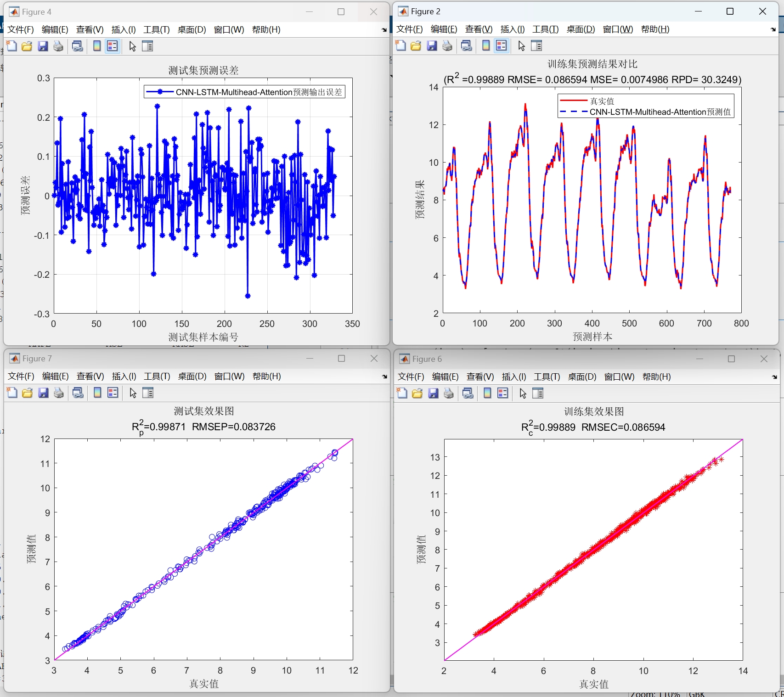Image resolution: width=784 pixels, height=697 pixels.
Task: Open the 桌面(D) menu in Figure 2
Action: click(x=580, y=29)
